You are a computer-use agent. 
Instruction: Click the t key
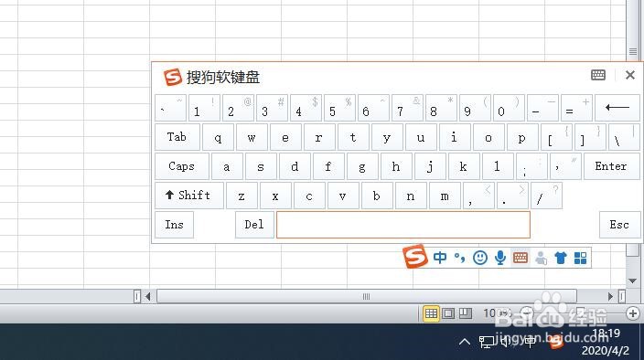coord(353,137)
